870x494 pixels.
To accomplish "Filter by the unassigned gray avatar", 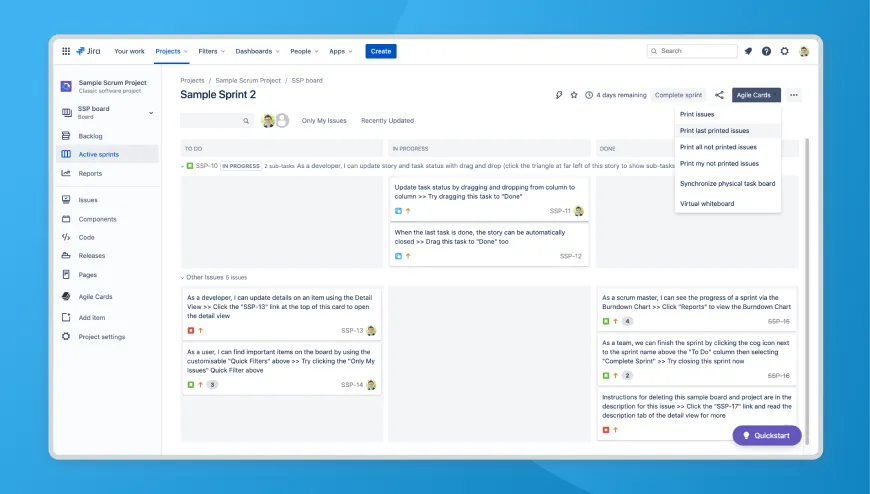I will click(283, 121).
